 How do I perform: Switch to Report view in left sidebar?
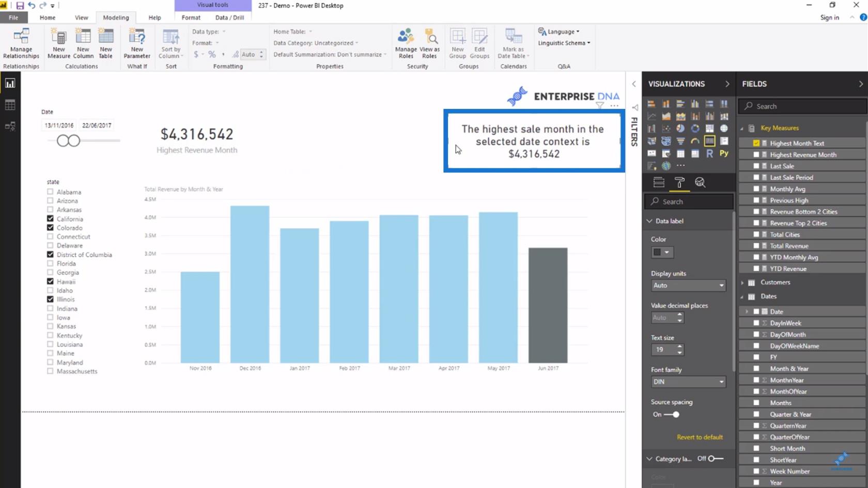pos(10,83)
